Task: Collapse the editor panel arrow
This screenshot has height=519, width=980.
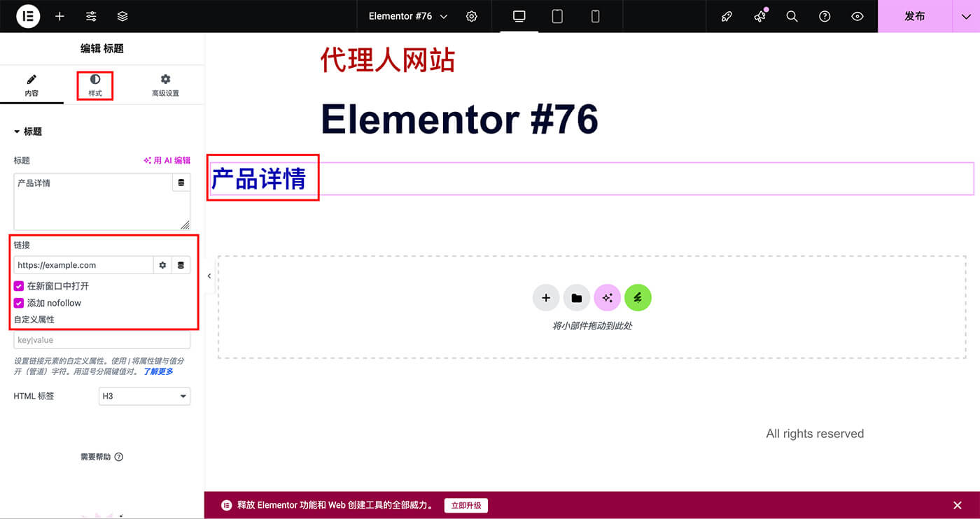Action: coord(209,276)
